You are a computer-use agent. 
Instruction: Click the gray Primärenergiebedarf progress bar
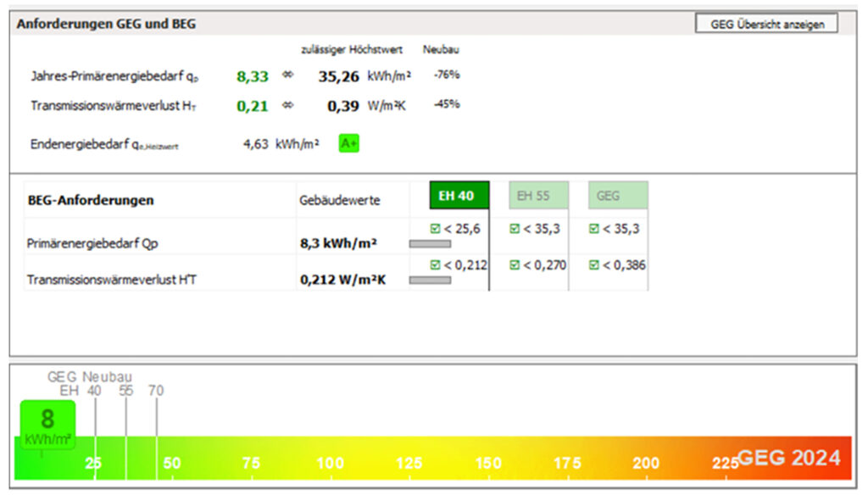tap(430, 244)
